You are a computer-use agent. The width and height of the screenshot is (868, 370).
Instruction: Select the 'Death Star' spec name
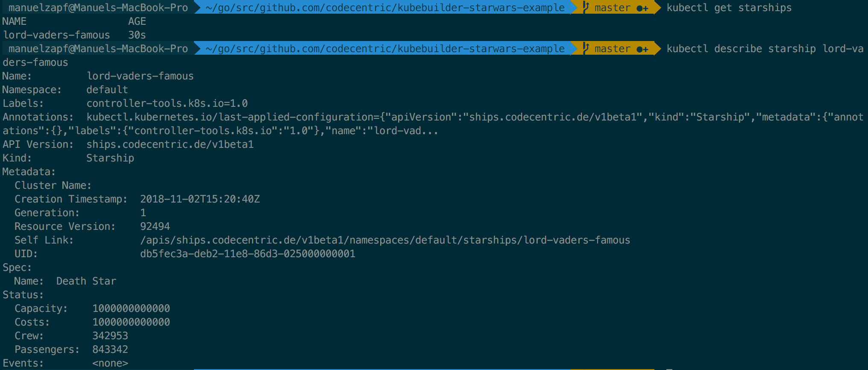tap(86, 281)
